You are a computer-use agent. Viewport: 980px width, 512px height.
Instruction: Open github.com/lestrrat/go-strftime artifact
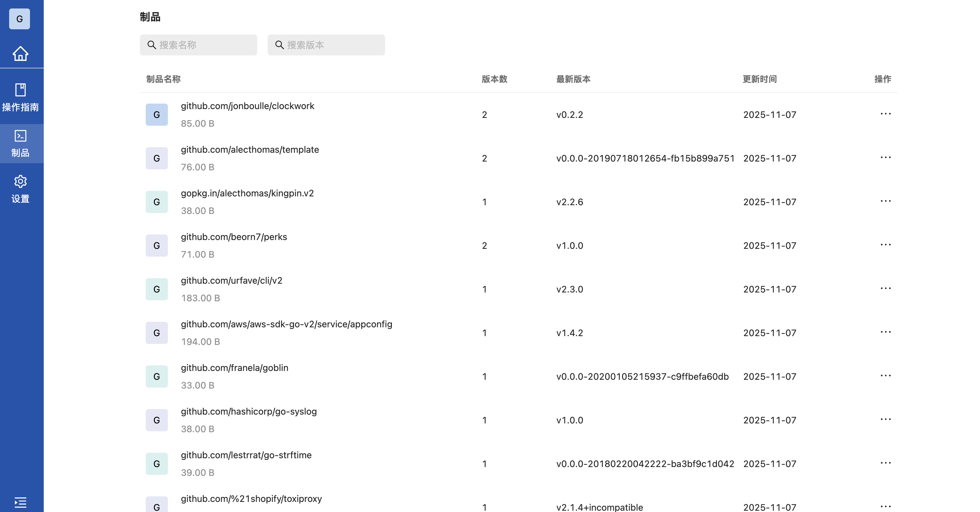click(246, 455)
